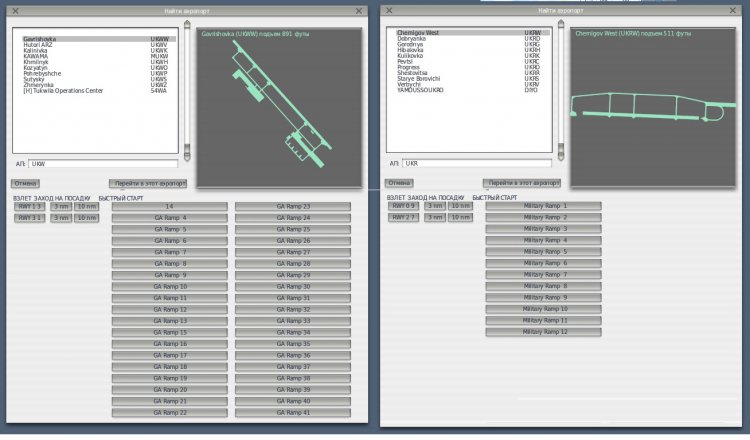Quick start at GA Ramp 23

coord(293,207)
